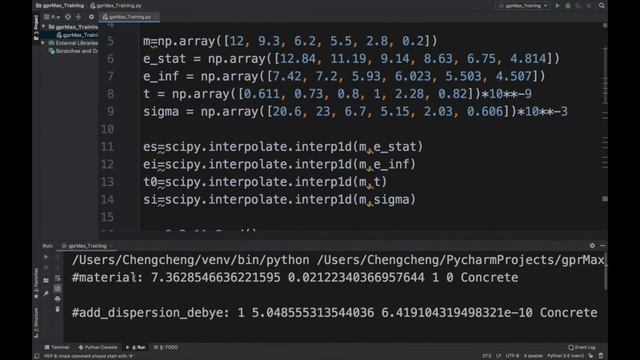Click the inspection indicator atop editor scrollbar
This screenshot has width=640, height=360.
click(x=605, y=25)
